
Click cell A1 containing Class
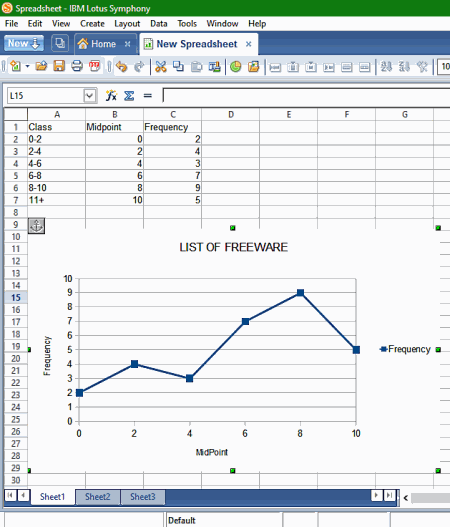(x=57, y=127)
